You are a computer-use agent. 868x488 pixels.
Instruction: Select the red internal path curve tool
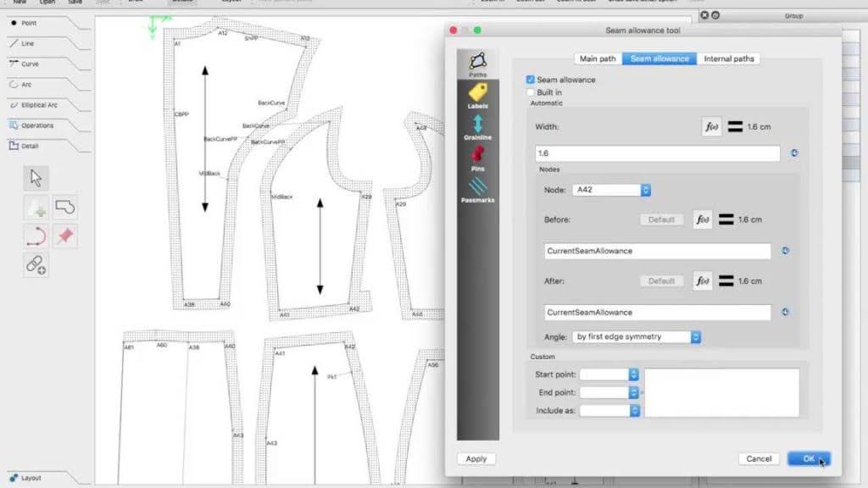(36, 236)
